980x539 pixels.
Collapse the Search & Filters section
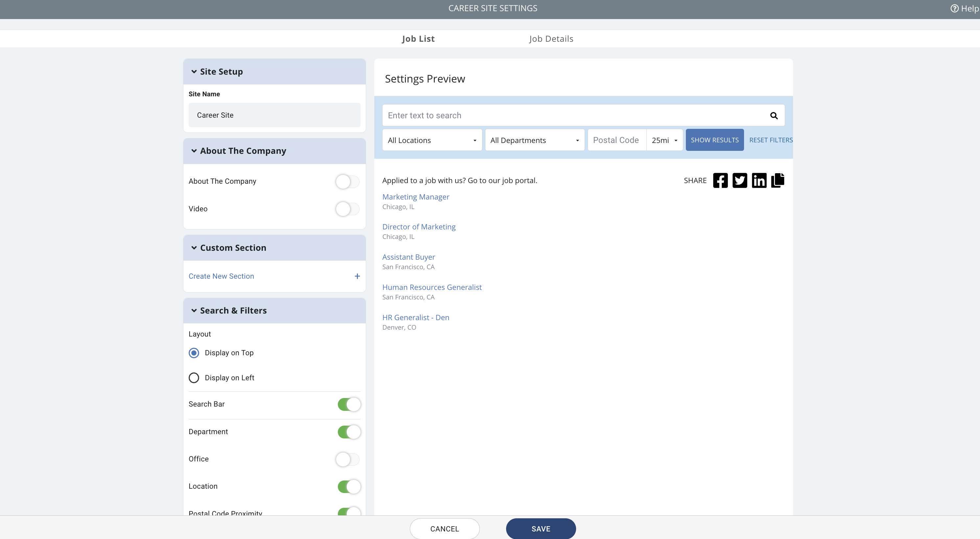click(274, 310)
